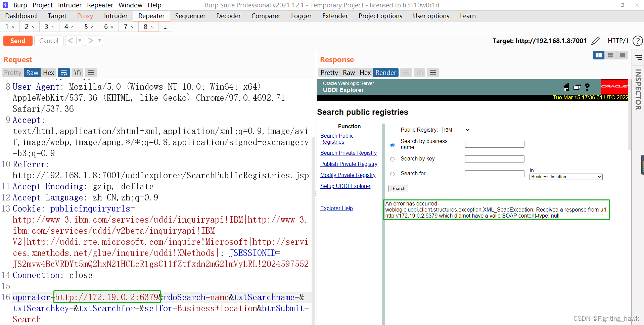Select side-by-side layout icon
This screenshot has height=325, width=644.
click(599, 55)
